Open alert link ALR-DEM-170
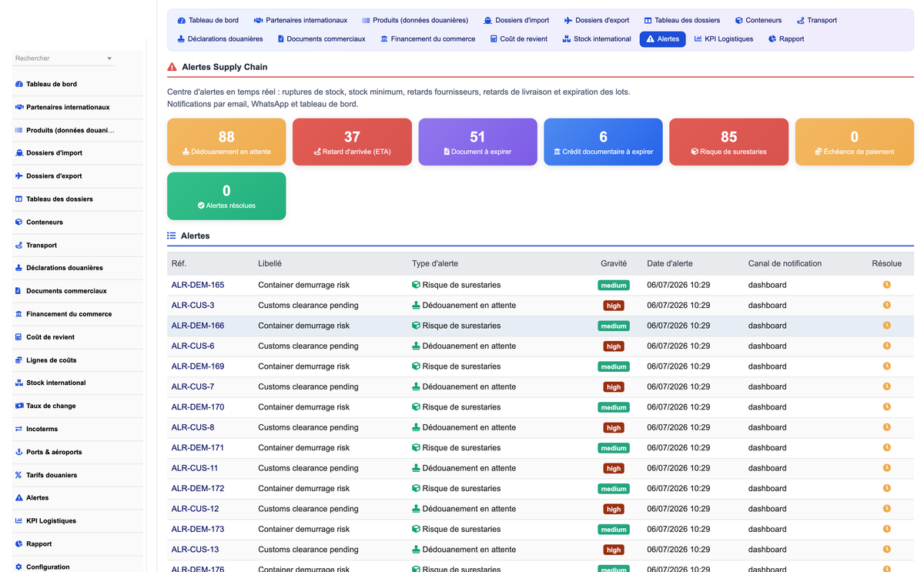This screenshot has height=572, width=924. tap(198, 407)
